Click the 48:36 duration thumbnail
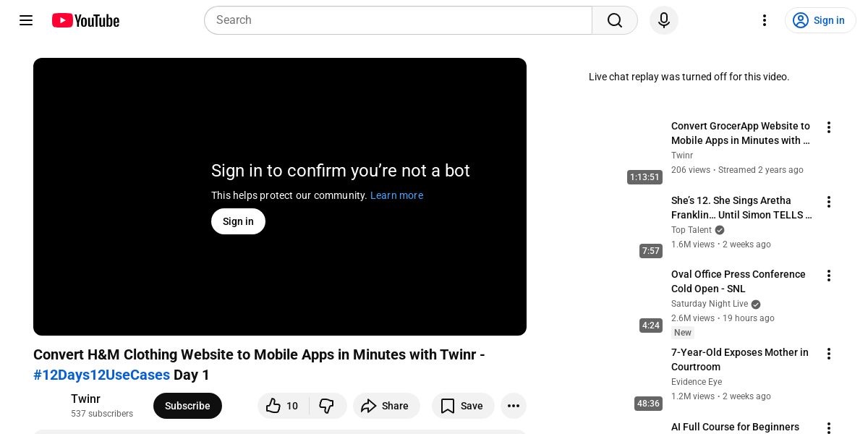Screen dimensions: 868x434 point(648,404)
